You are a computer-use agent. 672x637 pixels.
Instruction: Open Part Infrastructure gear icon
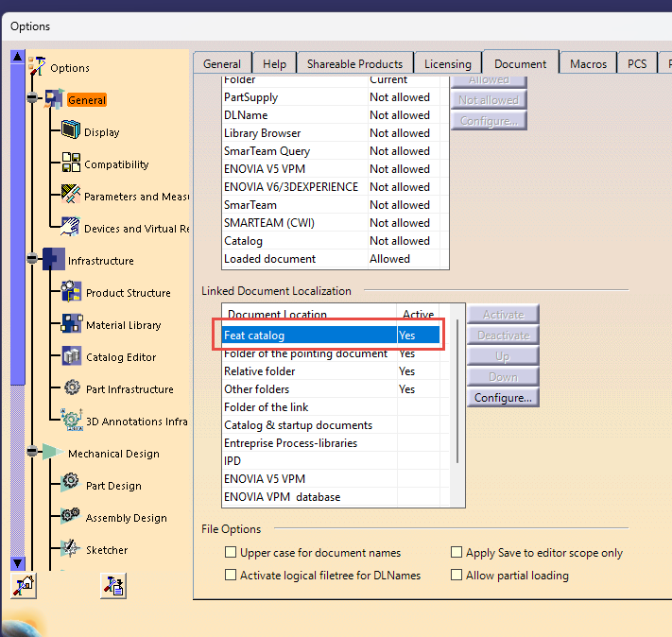click(72, 387)
